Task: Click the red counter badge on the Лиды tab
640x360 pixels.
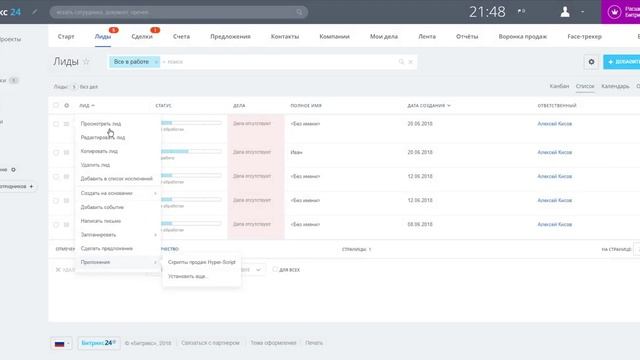Action: 113,30
